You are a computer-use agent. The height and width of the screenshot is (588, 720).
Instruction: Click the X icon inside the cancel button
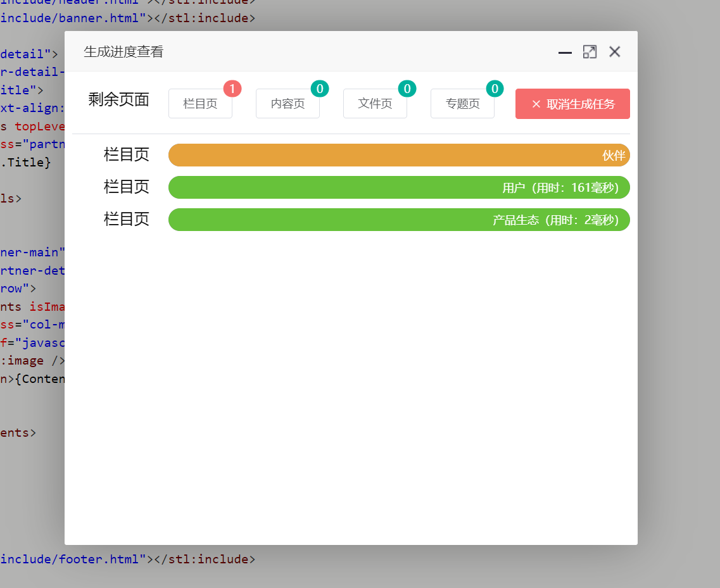pos(536,104)
